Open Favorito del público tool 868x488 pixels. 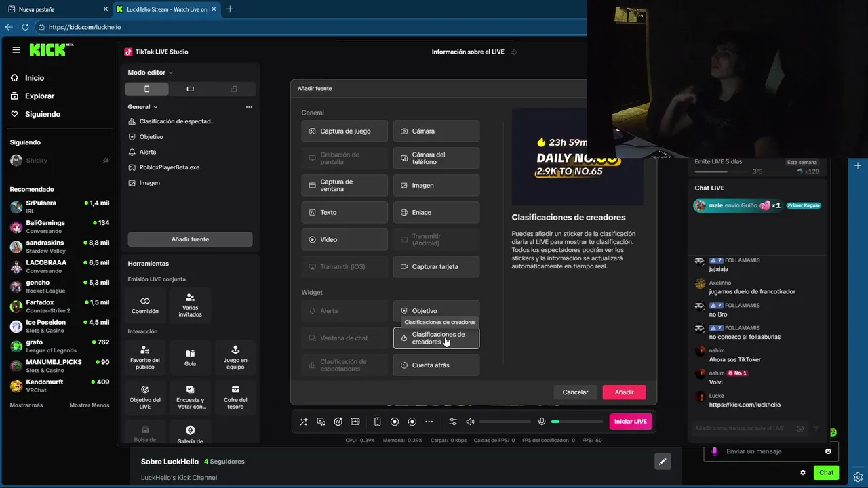coord(145,357)
